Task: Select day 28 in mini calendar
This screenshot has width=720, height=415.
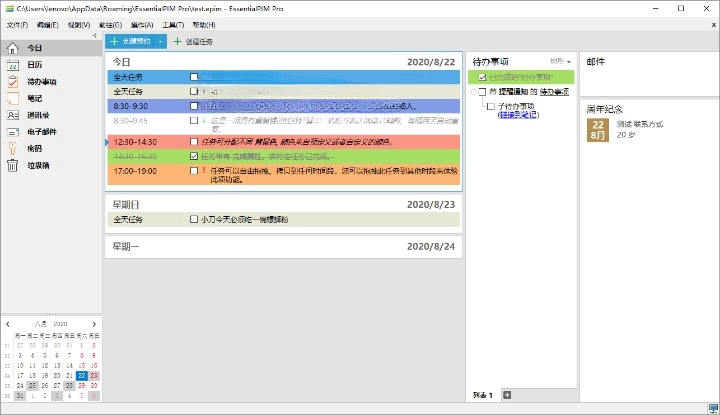Action: point(69,386)
